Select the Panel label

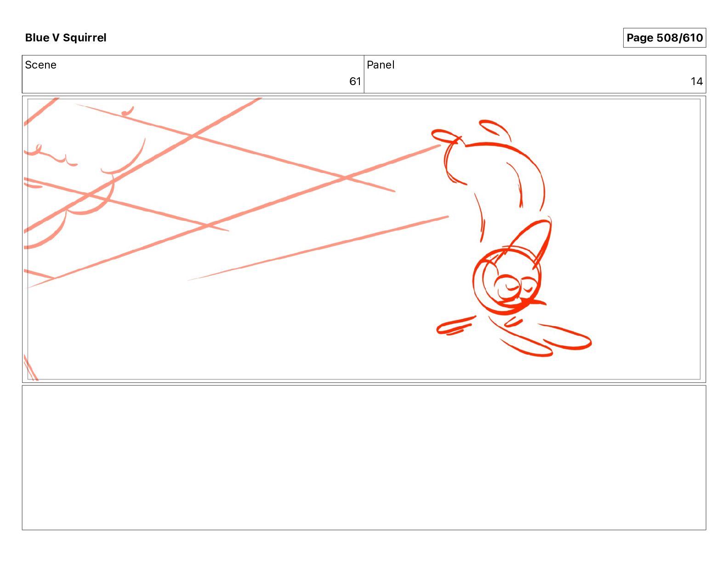[x=381, y=65]
